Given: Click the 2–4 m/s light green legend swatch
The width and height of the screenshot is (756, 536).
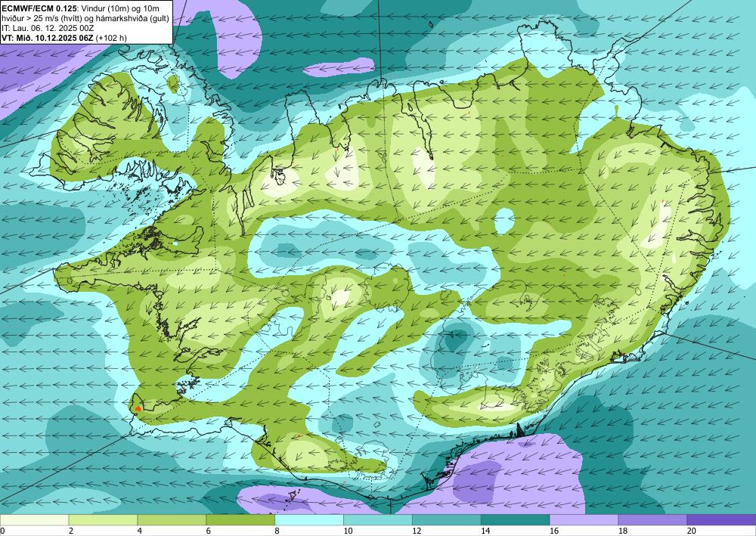Looking at the screenshot, I should click(103, 520).
